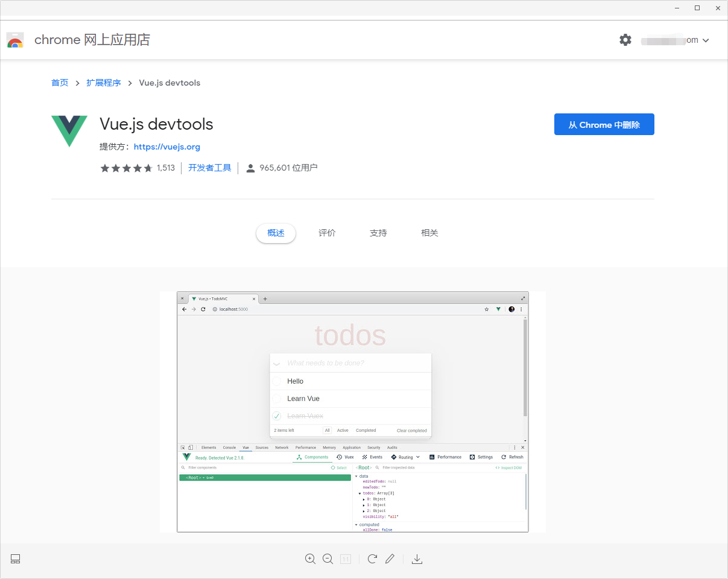
Task: Switch to the 支持 tab
Action: [378, 233]
